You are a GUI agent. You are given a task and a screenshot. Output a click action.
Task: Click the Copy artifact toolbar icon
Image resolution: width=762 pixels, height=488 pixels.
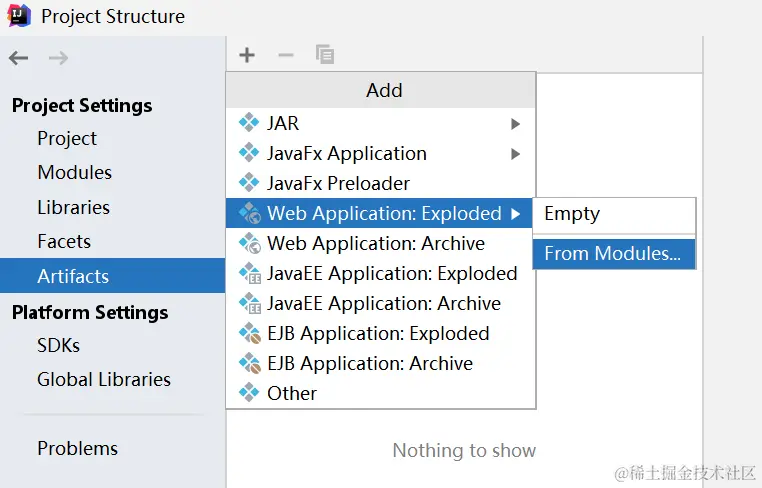tap(325, 54)
